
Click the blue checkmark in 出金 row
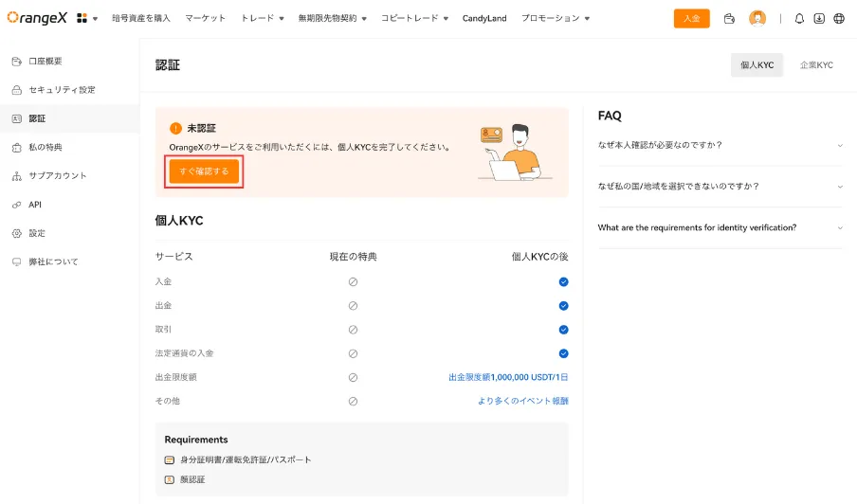pos(563,306)
